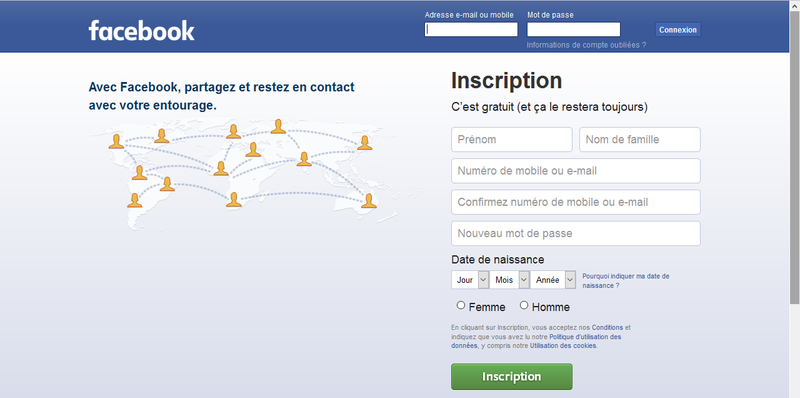The image size is (800, 398).
Task: Open Informations de compte oubliées link
Action: (586, 45)
